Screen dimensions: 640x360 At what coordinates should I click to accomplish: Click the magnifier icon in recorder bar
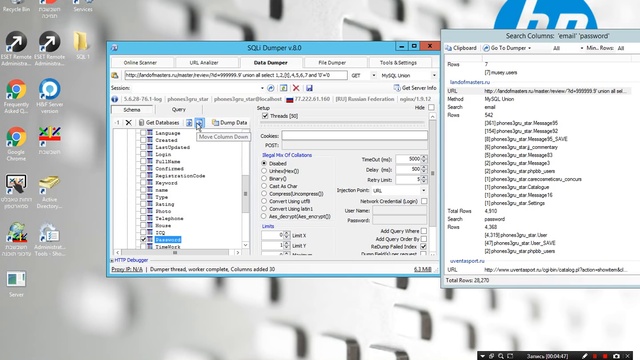pyautogui.click(x=501, y=356)
